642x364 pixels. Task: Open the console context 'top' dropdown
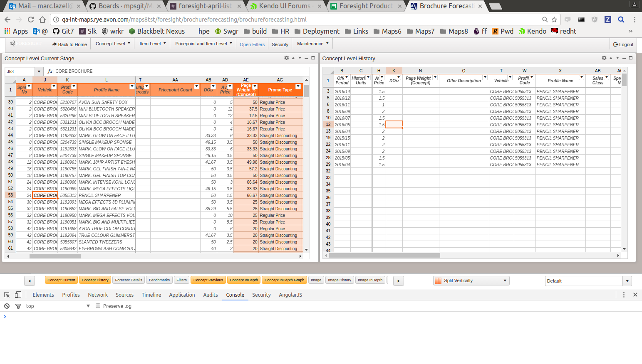pos(58,306)
